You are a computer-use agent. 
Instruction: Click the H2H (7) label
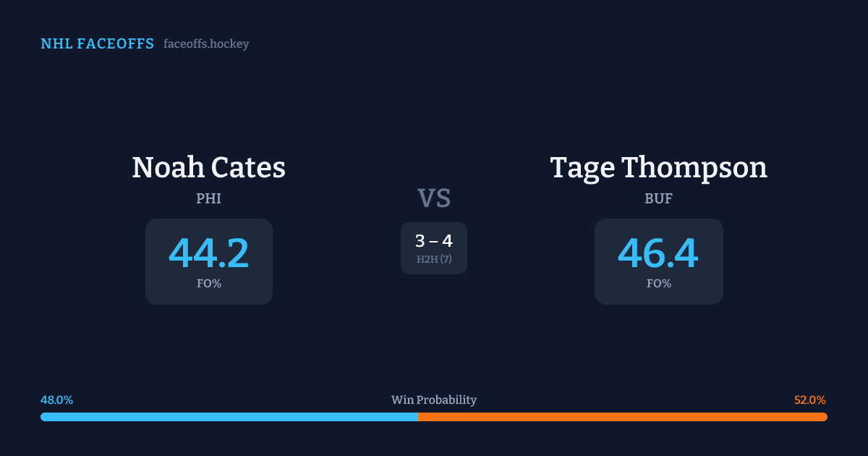point(434,259)
